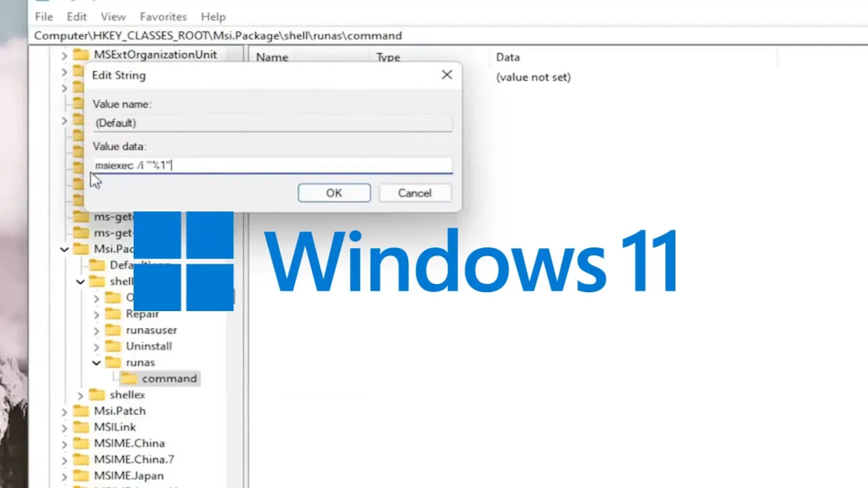Click the Repair folder icon
The height and width of the screenshot is (488, 868).
click(113, 314)
